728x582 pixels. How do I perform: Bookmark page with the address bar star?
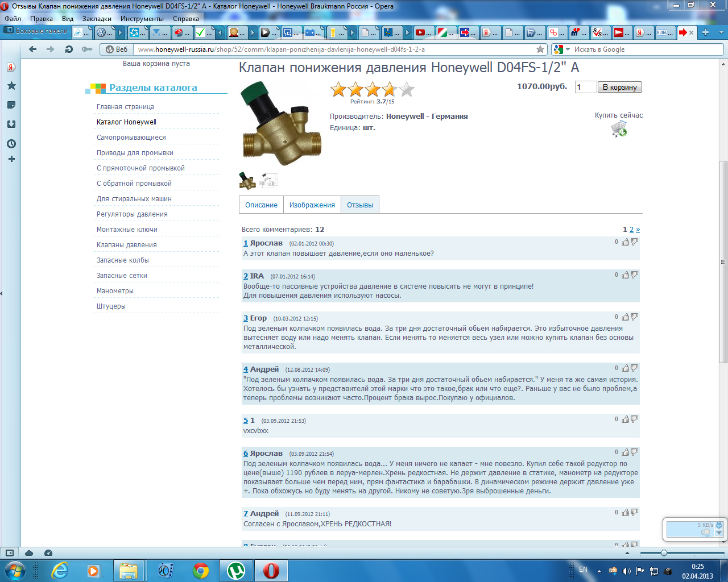click(540, 49)
